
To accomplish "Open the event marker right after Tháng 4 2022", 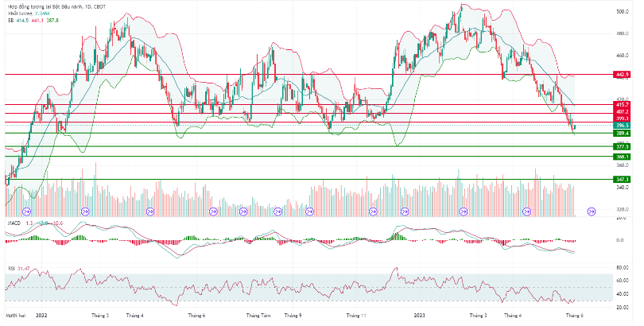I will (x=151, y=212).
